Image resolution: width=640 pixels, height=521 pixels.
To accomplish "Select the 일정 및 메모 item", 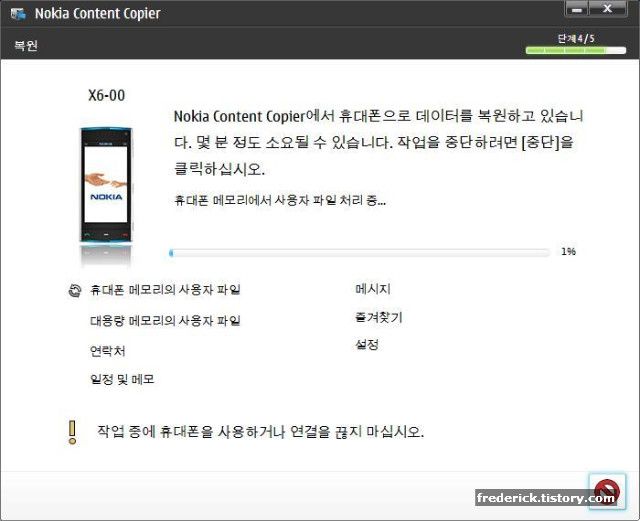I will (122, 379).
